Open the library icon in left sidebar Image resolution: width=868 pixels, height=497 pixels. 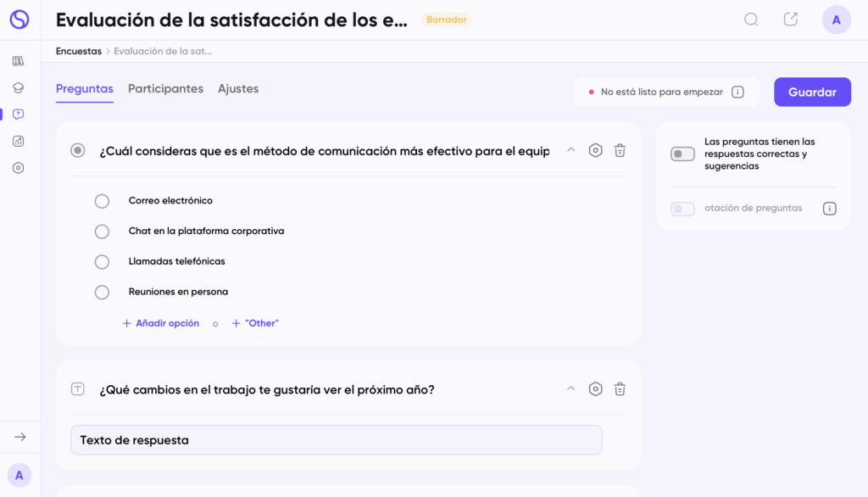click(x=19, y=61)
